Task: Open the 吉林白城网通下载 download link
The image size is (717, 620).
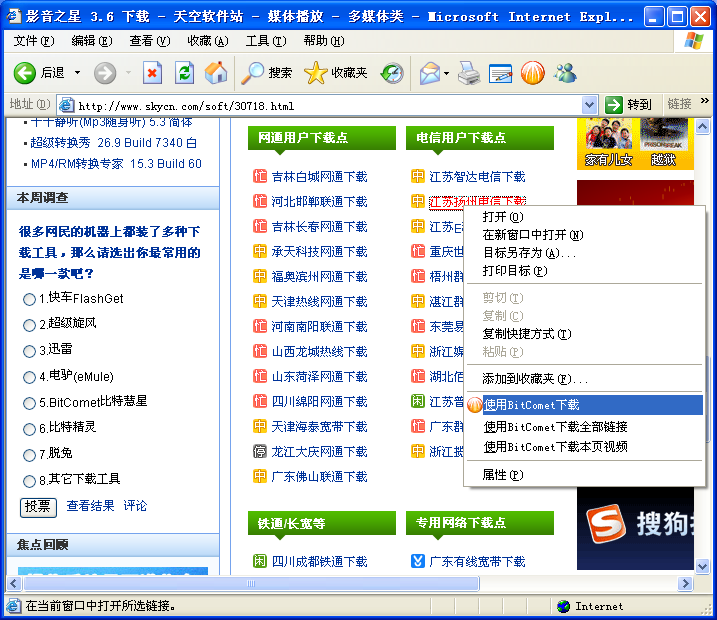Action: click(x=319, y=177)
